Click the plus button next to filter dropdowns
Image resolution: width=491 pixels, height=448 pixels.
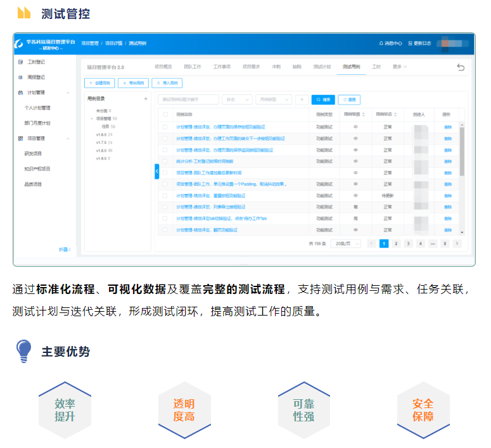[x=302, y=99]
